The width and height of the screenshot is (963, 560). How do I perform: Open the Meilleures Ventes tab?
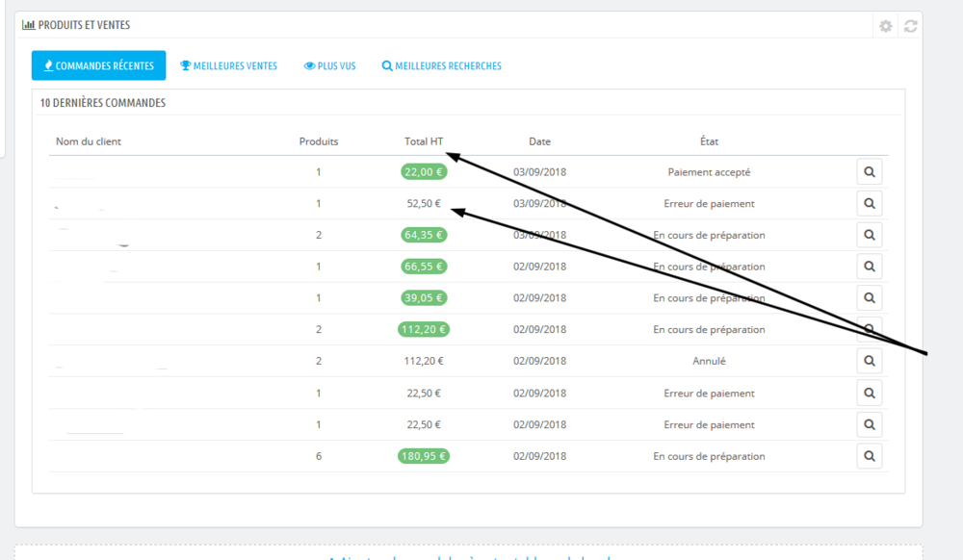point(228,65)
